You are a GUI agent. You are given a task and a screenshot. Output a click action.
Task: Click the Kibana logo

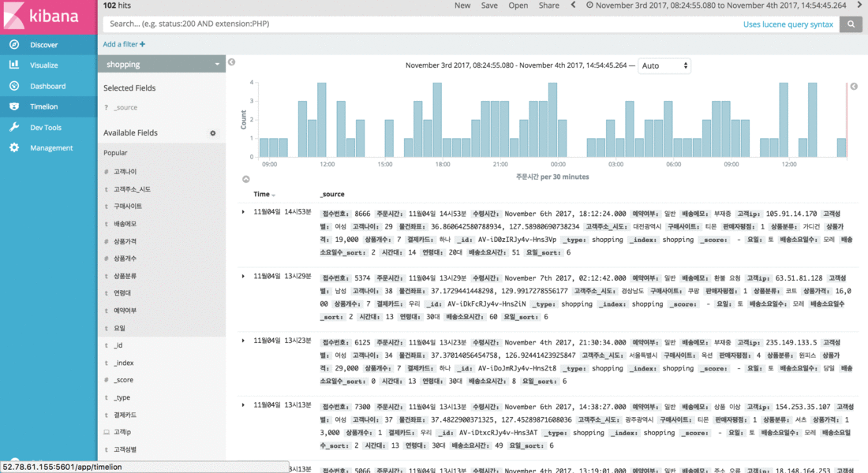click(49, 17)
